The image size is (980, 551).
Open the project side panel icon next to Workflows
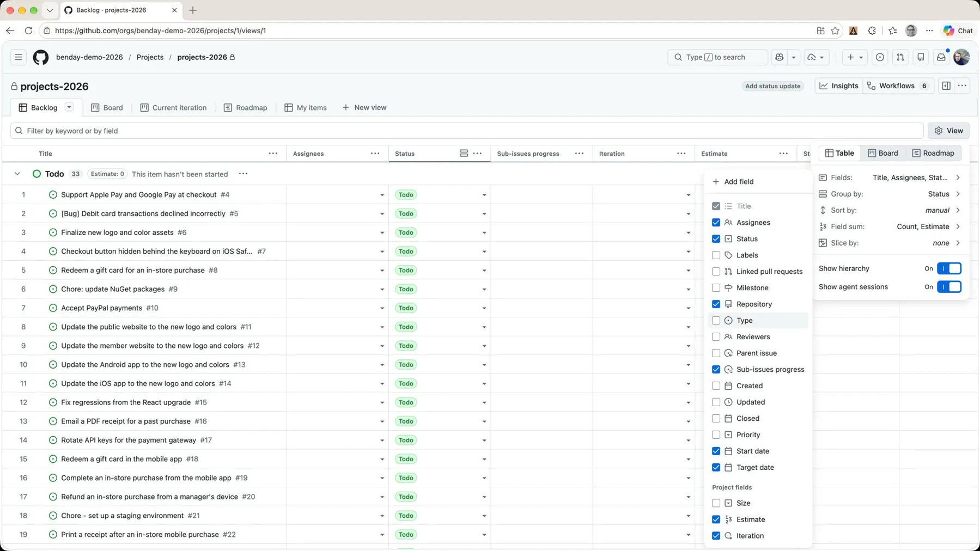click(x=946, y=86)
